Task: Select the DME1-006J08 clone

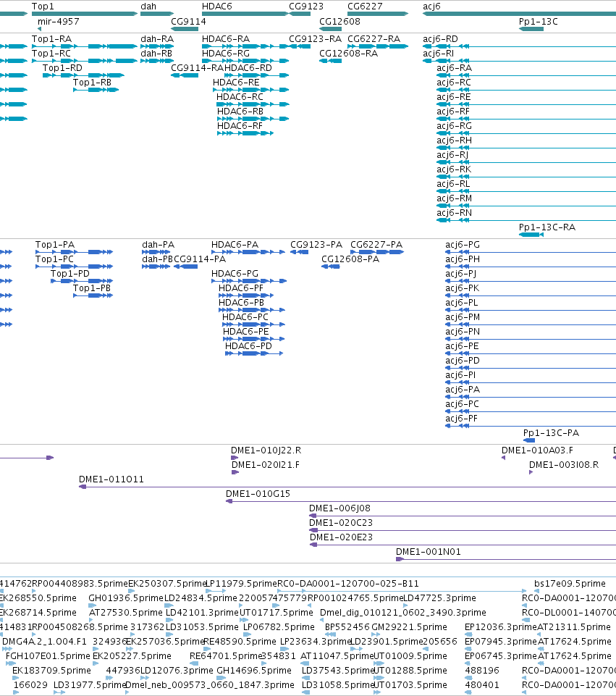Action: pos(463,516)
